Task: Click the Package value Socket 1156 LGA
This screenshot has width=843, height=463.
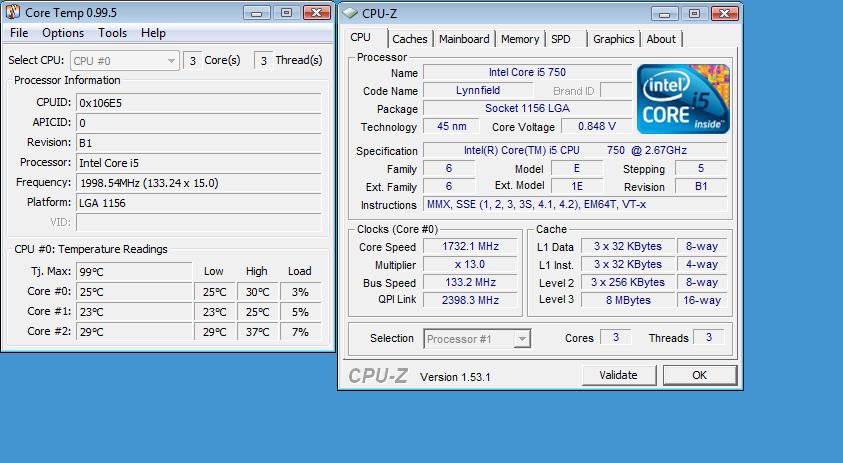Action: pos(527,108)
